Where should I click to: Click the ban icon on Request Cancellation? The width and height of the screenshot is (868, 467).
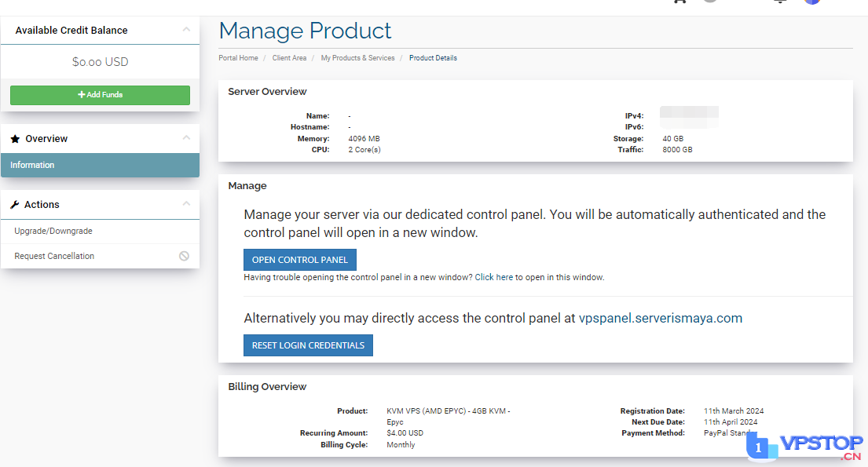[x=184, y=256]
